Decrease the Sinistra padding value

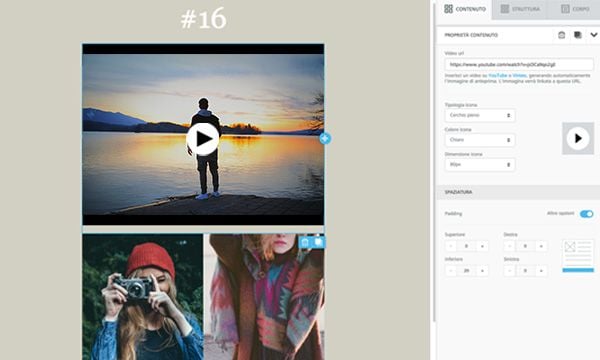(510, 271)
